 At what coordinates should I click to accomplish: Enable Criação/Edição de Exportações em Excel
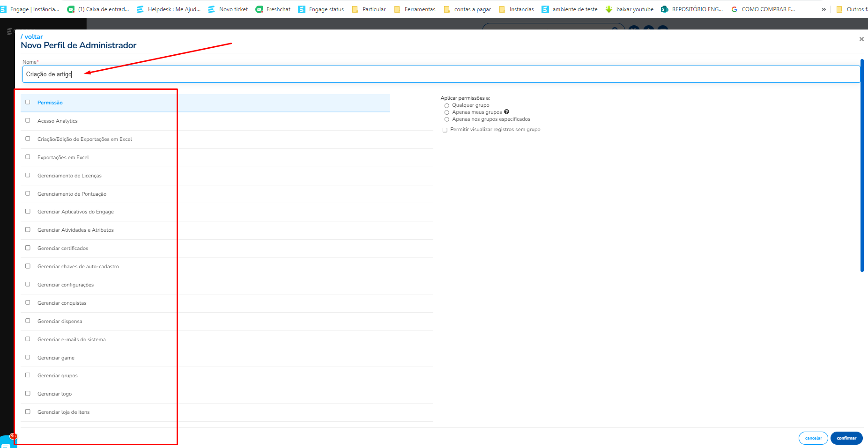[28, 139]
